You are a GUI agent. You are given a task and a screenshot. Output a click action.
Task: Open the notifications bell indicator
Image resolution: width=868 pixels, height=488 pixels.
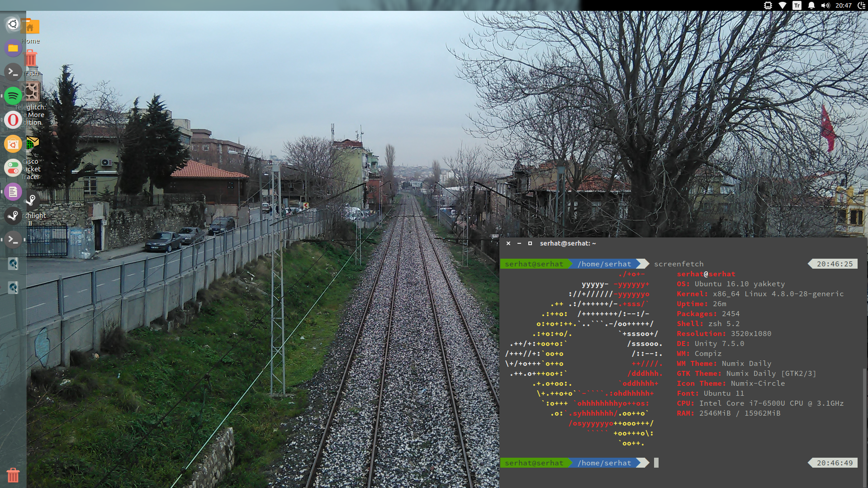click(x=811, y=5)
